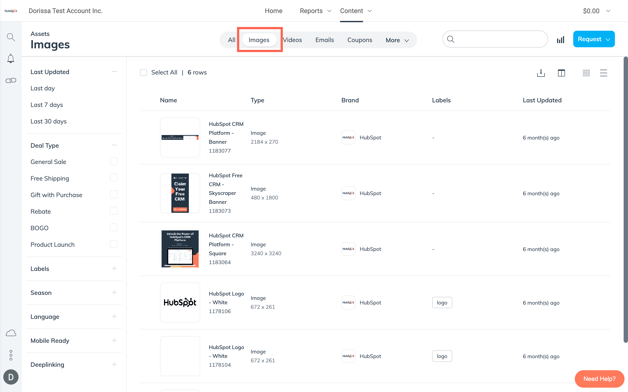Open the bar chart stats icon
Image resolution: width=628 pixels, height=392 pixels.
click(x=560, y=40)
